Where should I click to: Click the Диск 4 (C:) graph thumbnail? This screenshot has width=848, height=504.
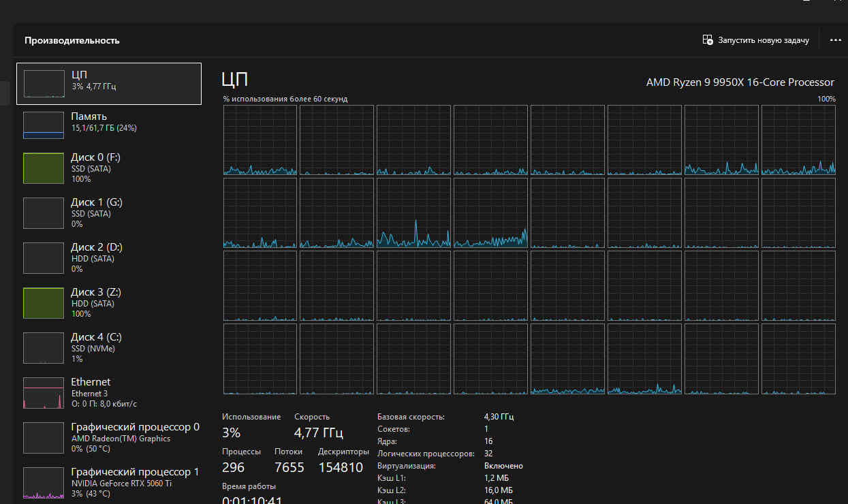(44, 348)
